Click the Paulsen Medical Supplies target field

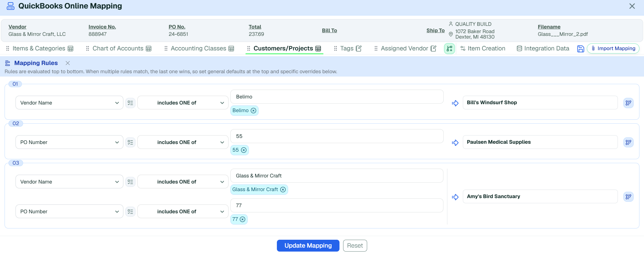[x=540, y=142]
